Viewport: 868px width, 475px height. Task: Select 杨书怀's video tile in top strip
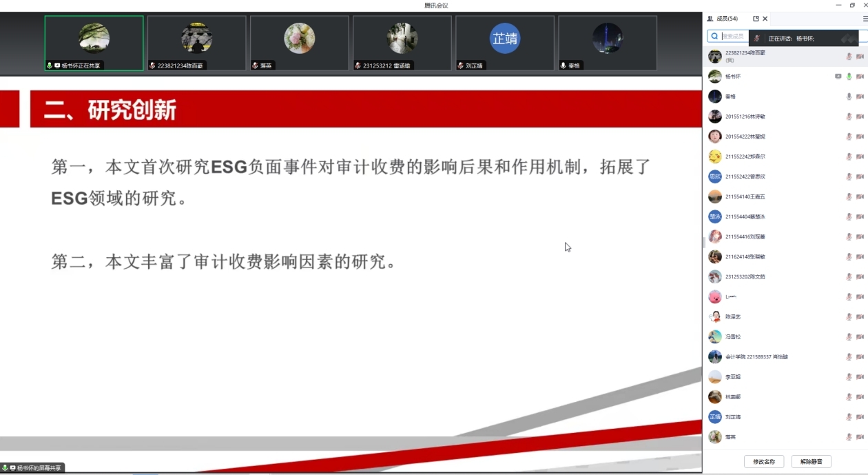pos(94,43)
